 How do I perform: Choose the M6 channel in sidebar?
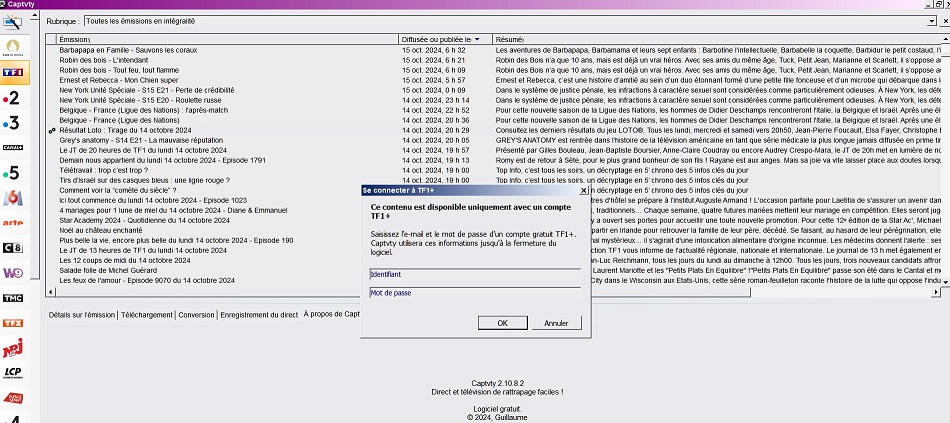[15, 197]
